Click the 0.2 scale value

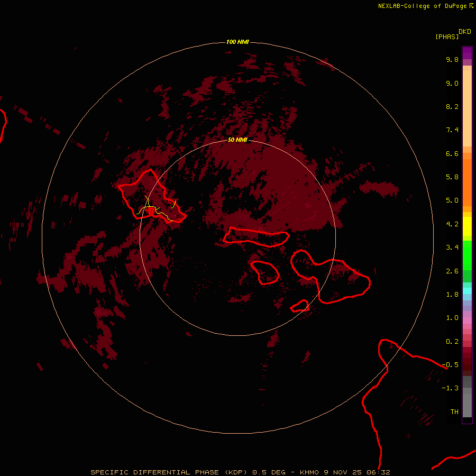(x=452, y=341)
